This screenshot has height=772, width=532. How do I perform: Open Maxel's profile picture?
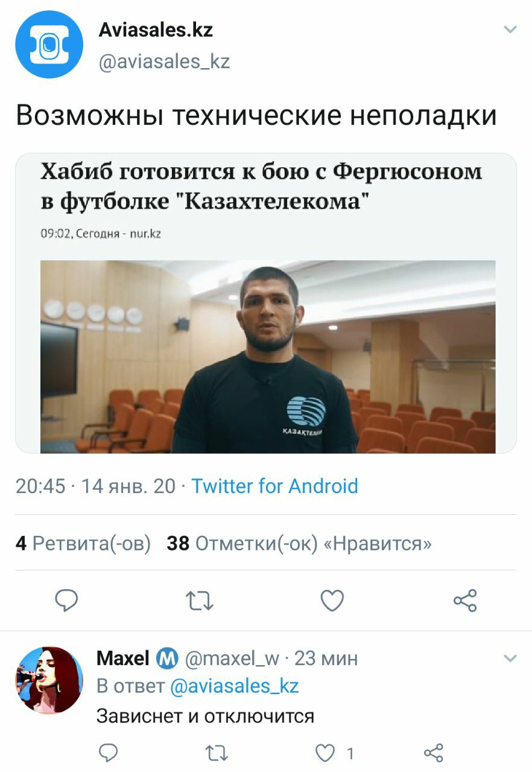49,680
